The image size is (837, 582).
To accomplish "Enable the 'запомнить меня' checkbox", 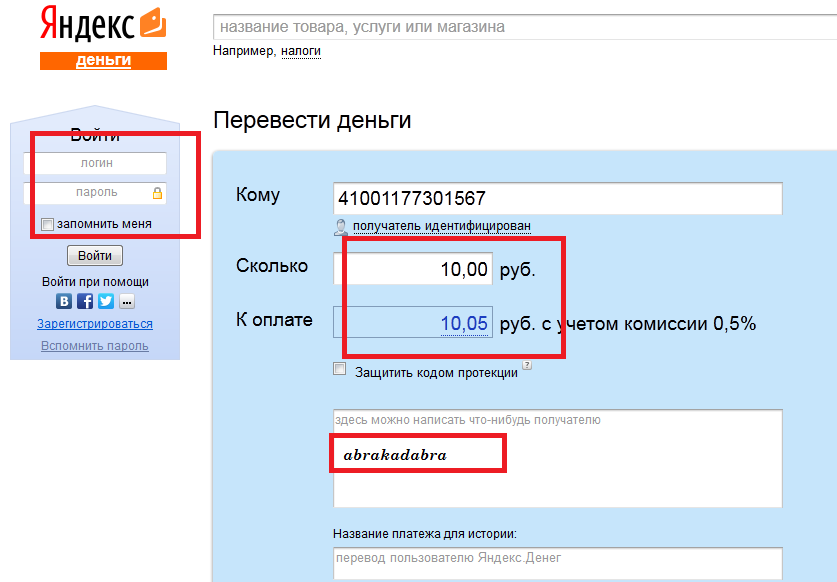I will pos(47,224).
